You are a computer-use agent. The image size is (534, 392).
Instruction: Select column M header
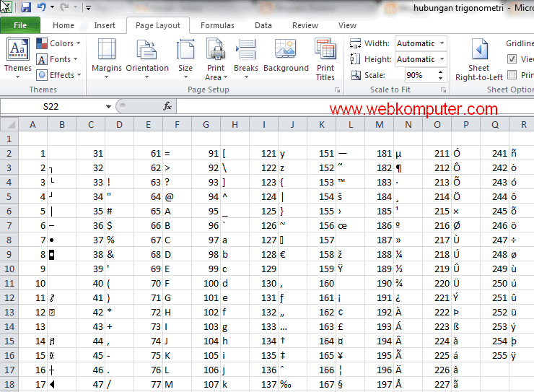(380, 125)
